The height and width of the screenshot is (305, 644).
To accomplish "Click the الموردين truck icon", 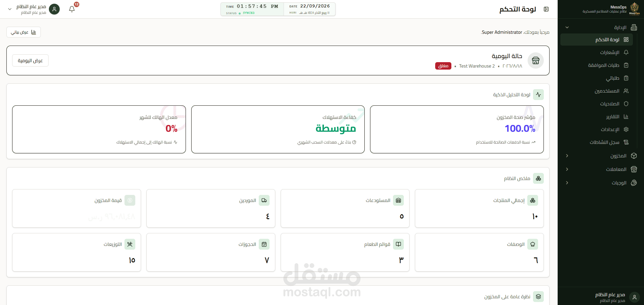I will pyautogui.click(x=264, y=200).
